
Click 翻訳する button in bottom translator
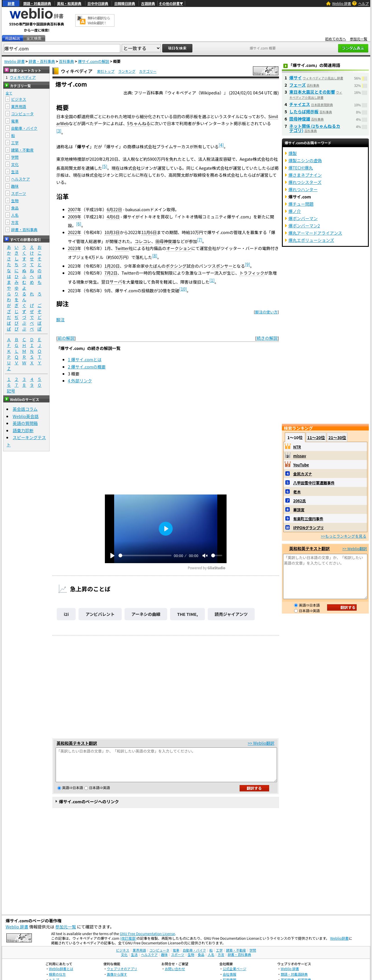(254, 788)
